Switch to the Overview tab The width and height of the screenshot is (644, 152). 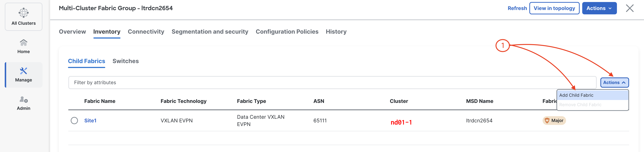click(x=72, y=32)
